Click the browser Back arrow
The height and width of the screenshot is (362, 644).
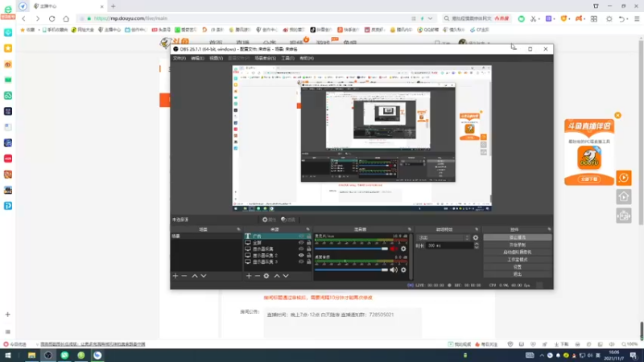24,19
